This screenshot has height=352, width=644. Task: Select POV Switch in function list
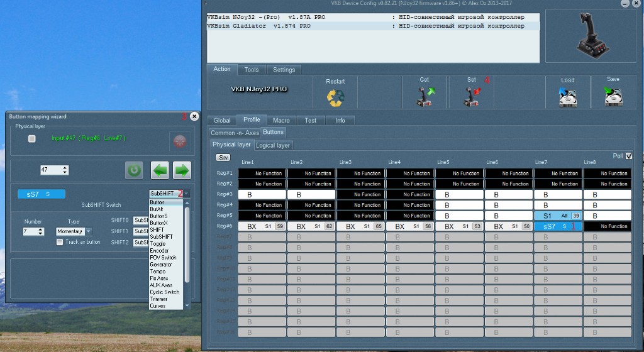coord(166,258)
